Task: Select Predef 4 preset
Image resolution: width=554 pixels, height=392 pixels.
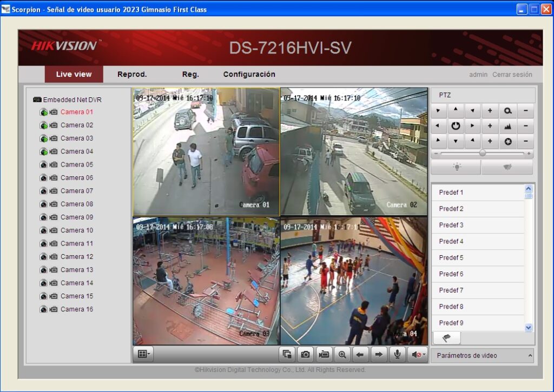Action: [478, 242]
